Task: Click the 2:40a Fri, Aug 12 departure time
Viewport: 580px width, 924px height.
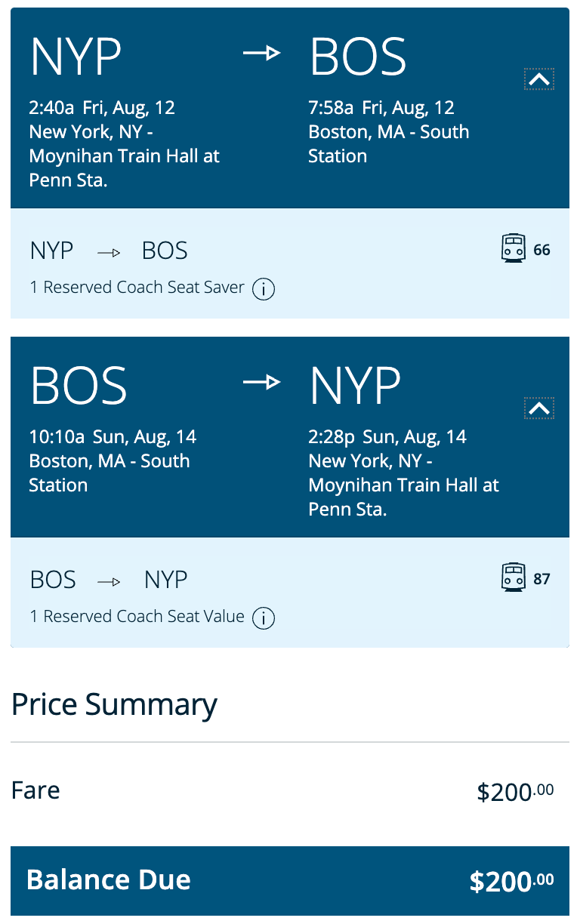Action: coord(102,108)
